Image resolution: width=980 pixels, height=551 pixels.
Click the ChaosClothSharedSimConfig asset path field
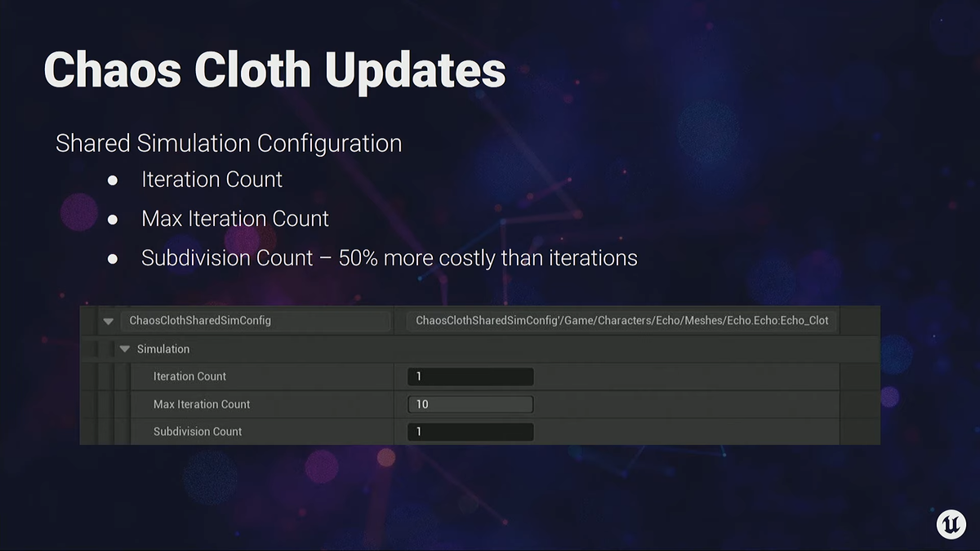621,321
